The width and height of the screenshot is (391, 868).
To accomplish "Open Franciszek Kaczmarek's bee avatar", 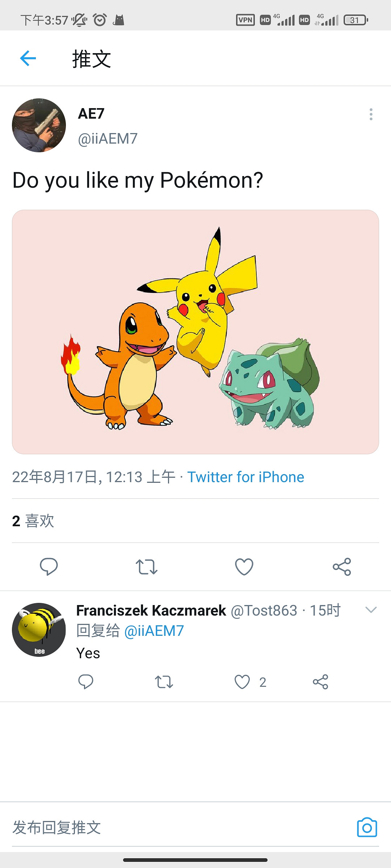I will pos(39,630).
